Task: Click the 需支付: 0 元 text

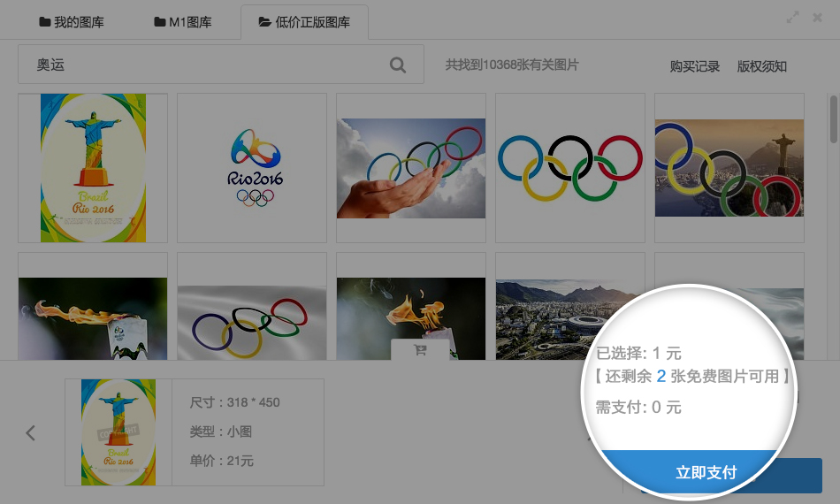Action: 638,408
